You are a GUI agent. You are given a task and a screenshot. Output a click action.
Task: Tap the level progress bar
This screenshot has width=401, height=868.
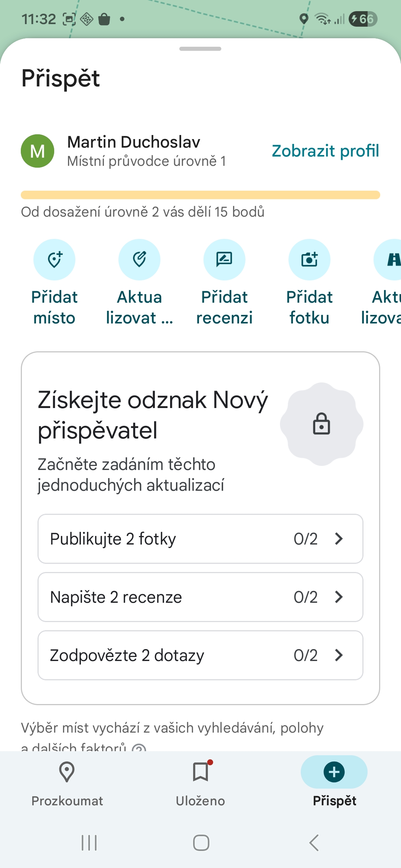coord(200,195)
